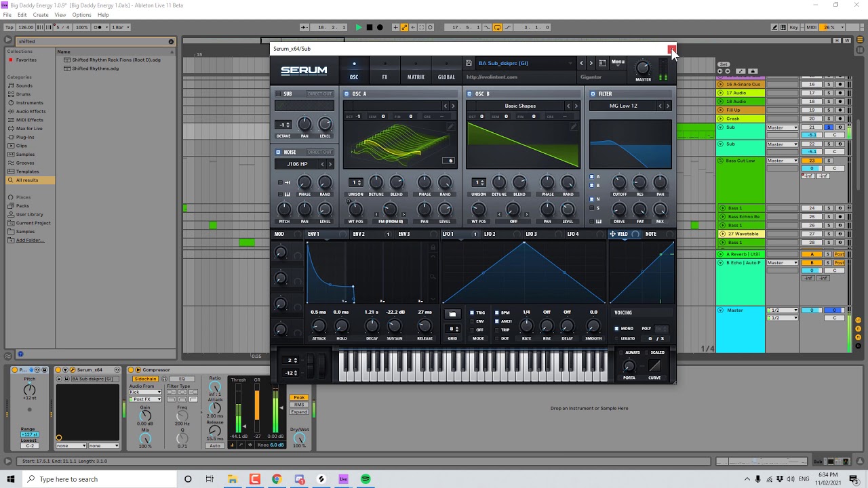
Task: Edit OSC A wavetable with pencil icon
Action: pyautogui.click(x=450, y=127)
